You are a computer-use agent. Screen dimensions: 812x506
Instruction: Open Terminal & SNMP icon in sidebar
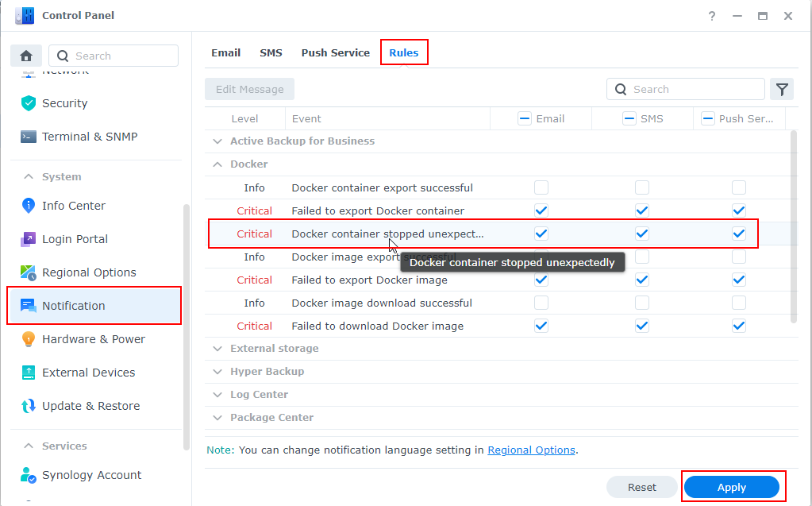click(x=29, y=137)
